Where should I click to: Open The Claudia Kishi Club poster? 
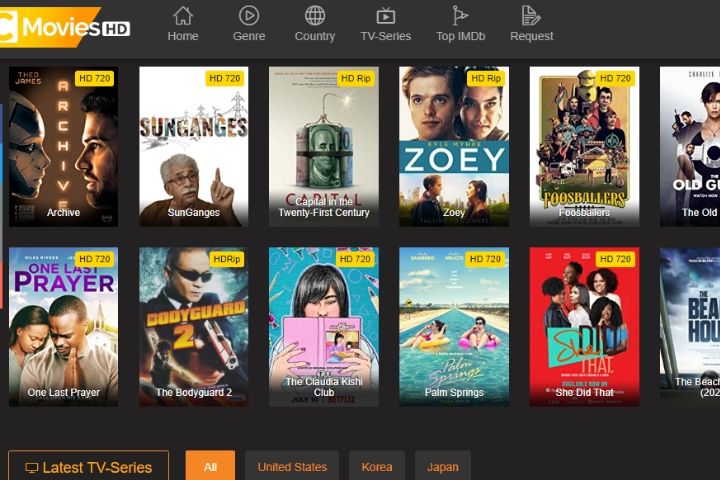click(324, 327)
